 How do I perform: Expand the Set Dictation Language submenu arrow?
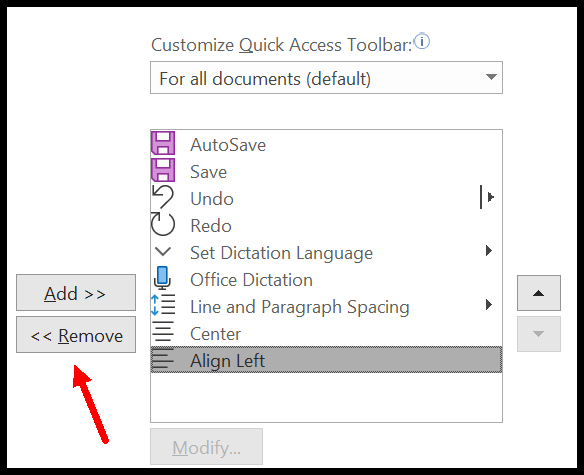489,250
